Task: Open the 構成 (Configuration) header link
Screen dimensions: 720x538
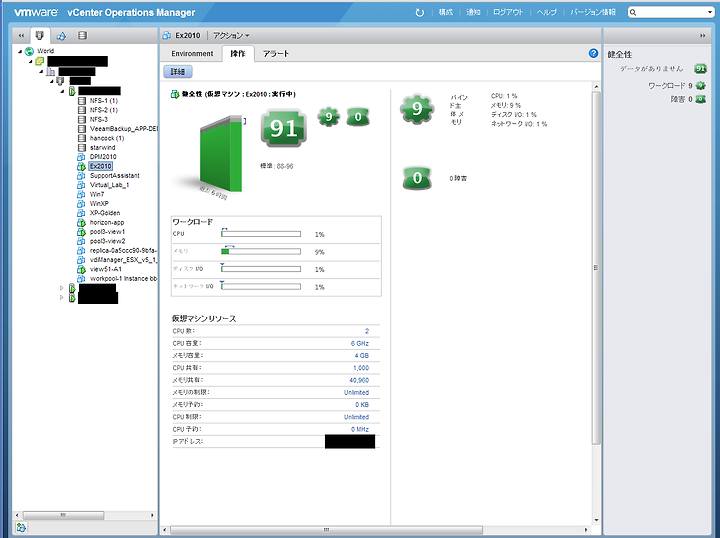Action: click(445, 12)
